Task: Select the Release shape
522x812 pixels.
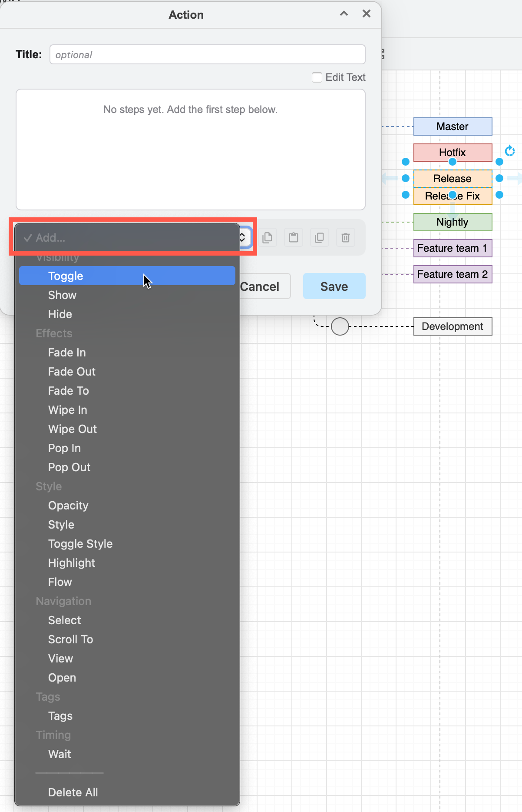Action: click(453, 179)
